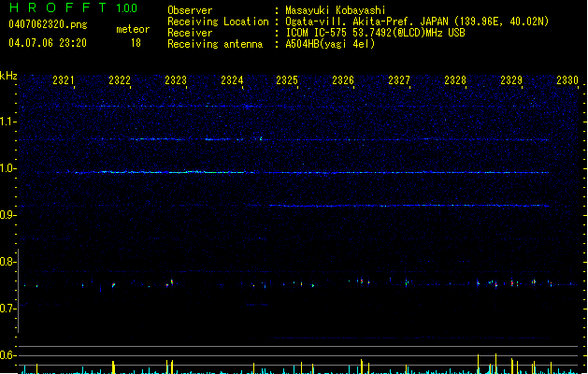588x374 pixels.
Task: Click the 0.7 frequency axis label
Action: click(8, 309)
